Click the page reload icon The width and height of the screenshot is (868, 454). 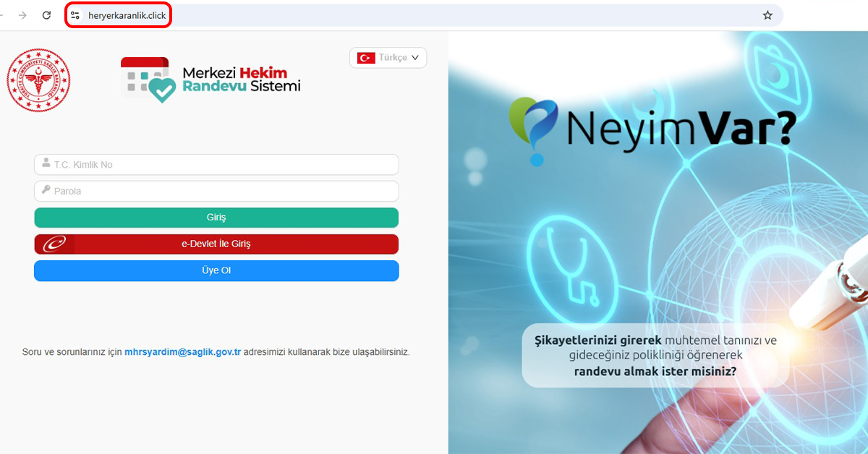tap(46, 14)
